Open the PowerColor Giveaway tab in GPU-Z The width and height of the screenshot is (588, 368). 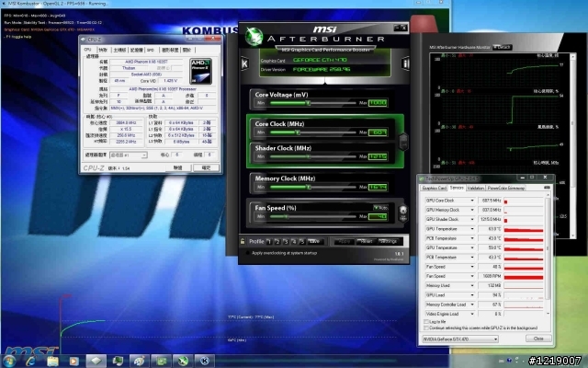point(506,188)
